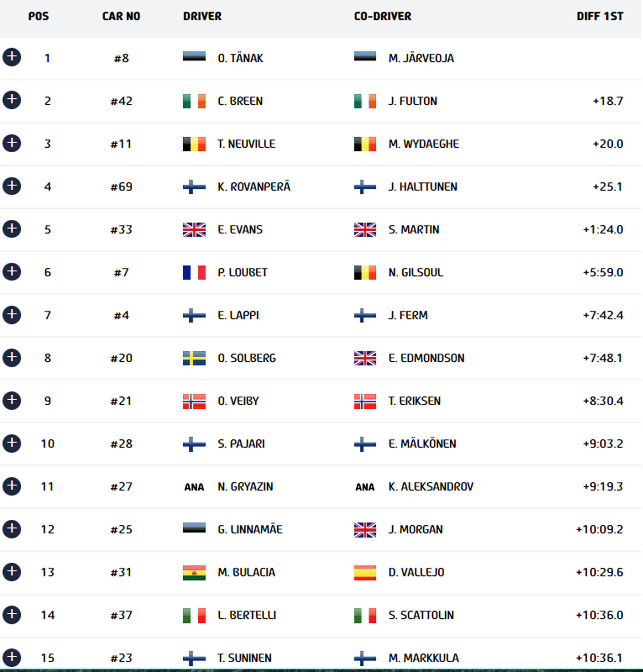Expand T. Suninen's row at position 15
The width and height of the screenshot is (643, 672).
point(12,657)
